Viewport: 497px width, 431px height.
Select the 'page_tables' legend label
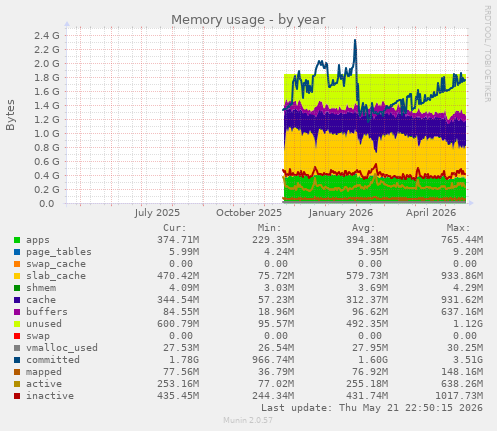59,252
